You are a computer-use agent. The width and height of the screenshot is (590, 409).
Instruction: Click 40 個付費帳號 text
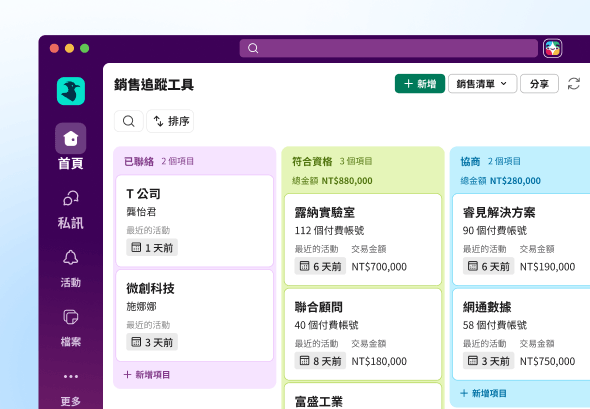(x=326, y=325)
